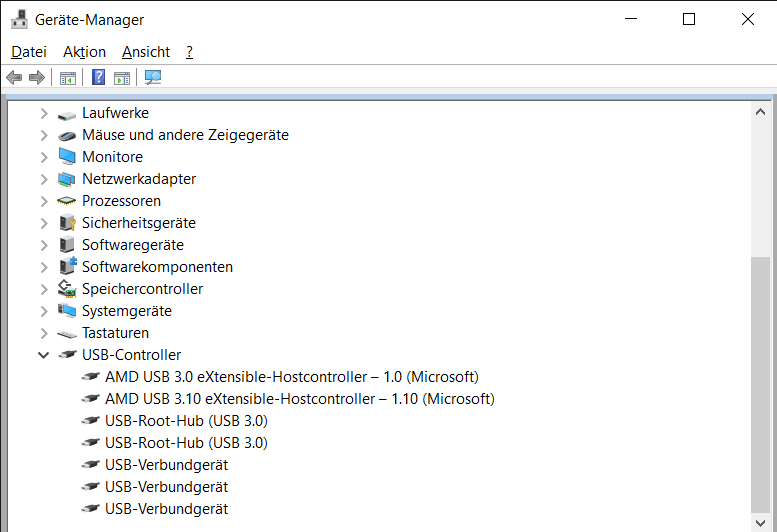777x532 pixels.
Task: Select the Tastaturen label
Action: click(x=115, y=333)
